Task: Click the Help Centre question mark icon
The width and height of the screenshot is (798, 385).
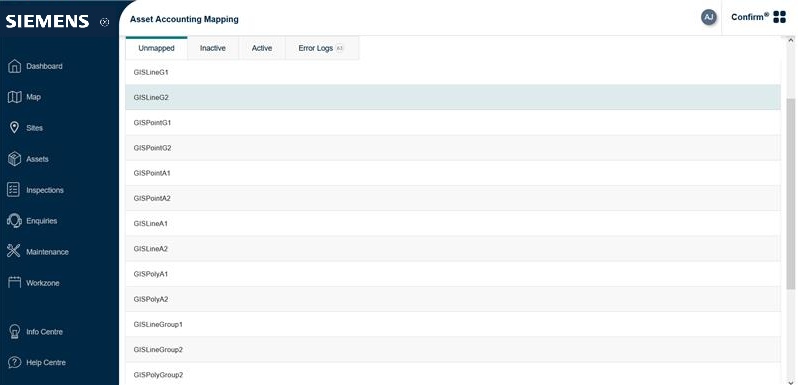Action: [x=15, y=363]
